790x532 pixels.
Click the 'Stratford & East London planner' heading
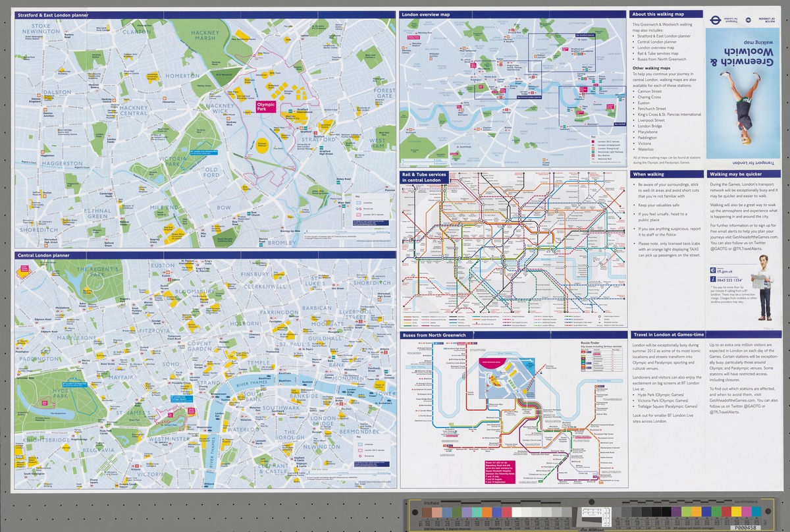coord(53,14)
